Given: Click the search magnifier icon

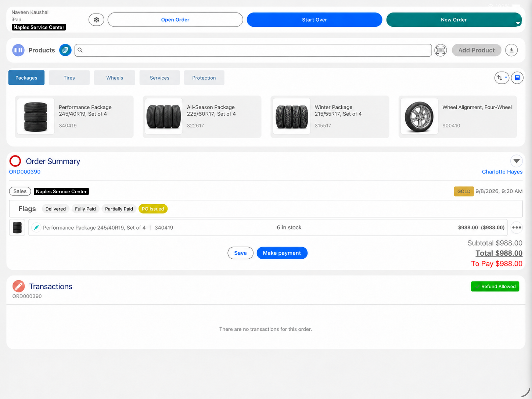Looking at the screenshot, I should click(x=80, y=50).
